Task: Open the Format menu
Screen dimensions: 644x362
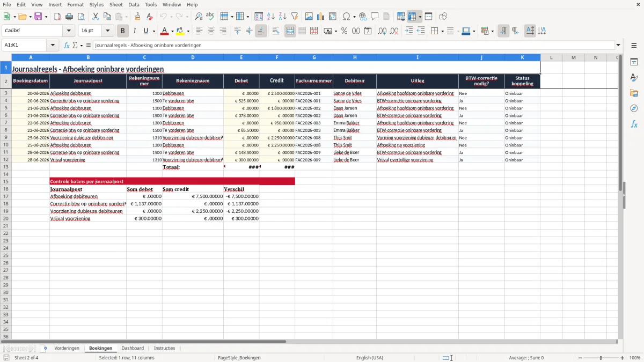Action: click(75, 4)
